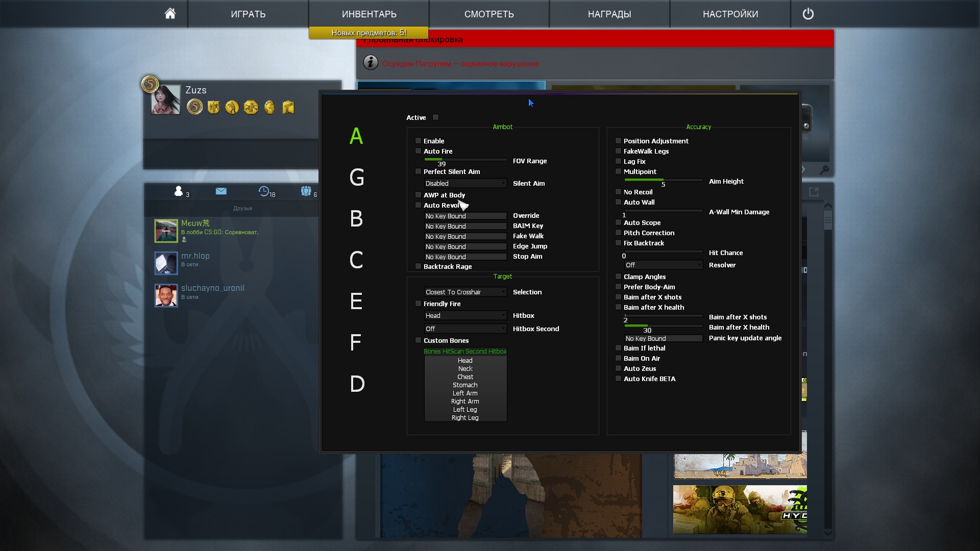Check the Friendly Fire option
Image resolution: width=980 pixels, height=551 pixels.
(419, 304)
